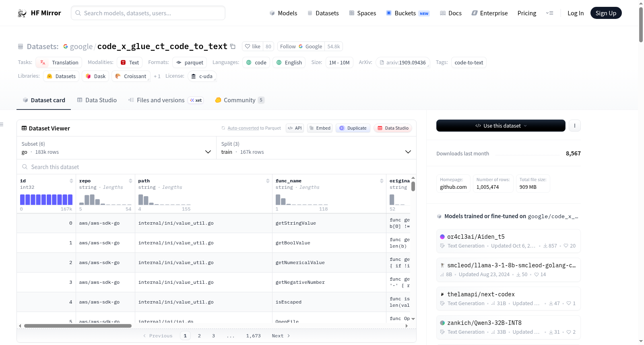
Task: Open the Datasets library tag
Action: 61,76
